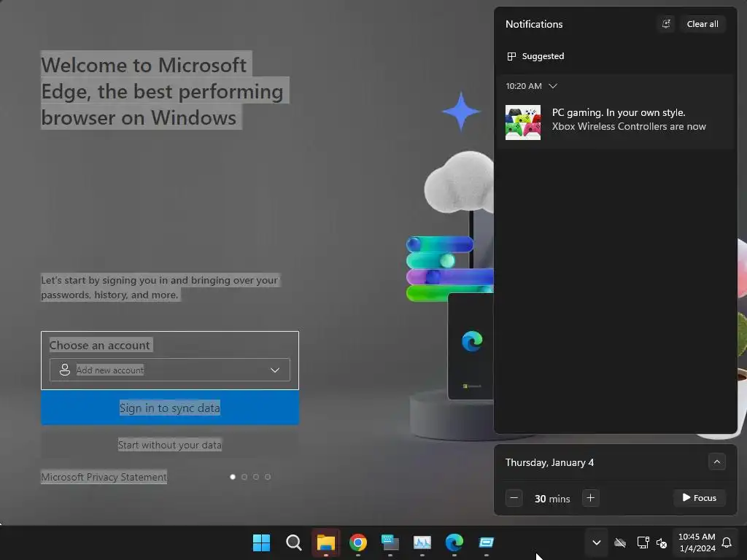The width and height of the screenshot is (747, 560).
Task: Open network status tray icon
Action: (643, 542)
